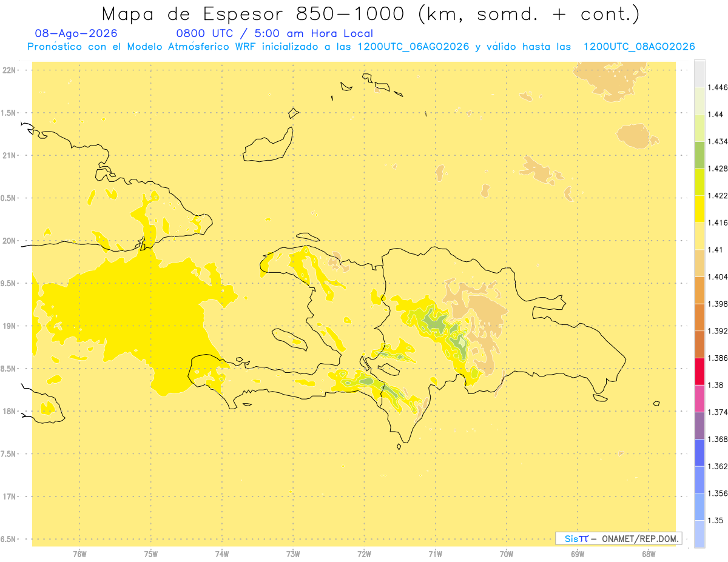Click the '76W' longitude label
Screen dimensions: 728x562
(x=79, y=554)
